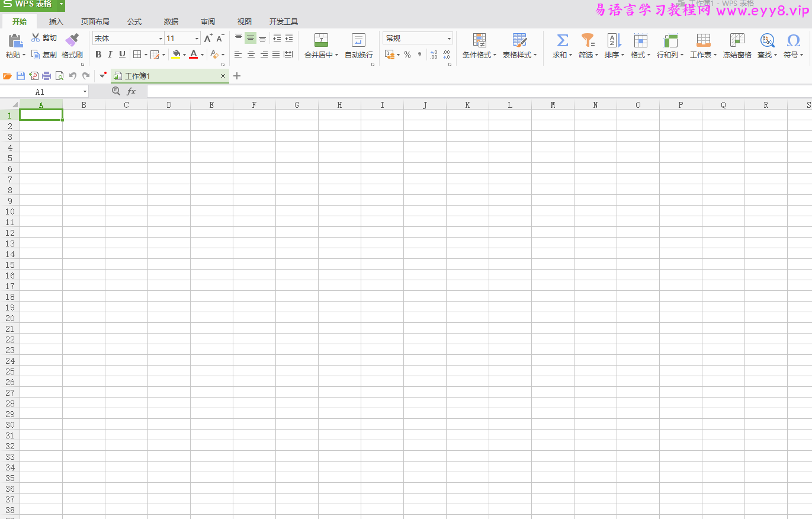The height and width of the screenshot is (519, 812).
Task: Toggle Italic formatting
Action: click(x=110, y=55)
